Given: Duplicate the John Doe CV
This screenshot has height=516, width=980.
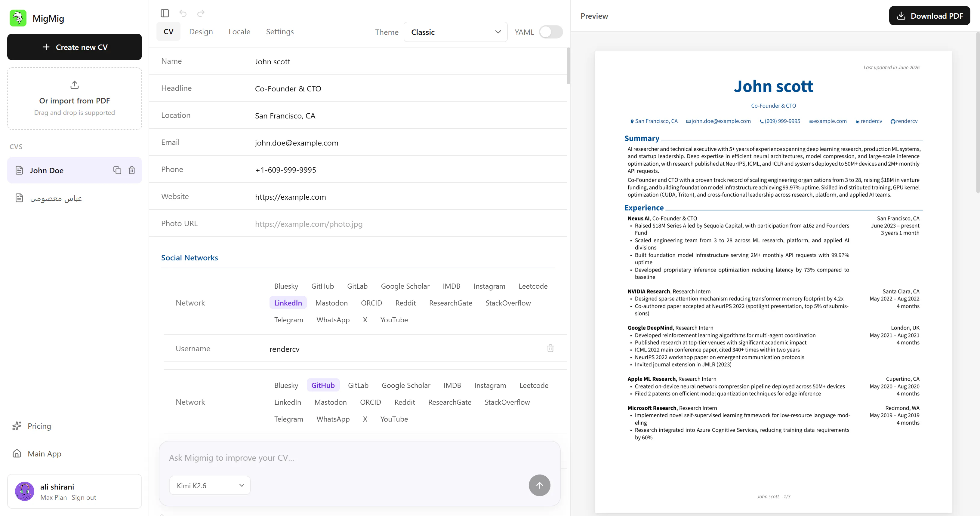Looking at the screenshot, I should tap(117, 170).
